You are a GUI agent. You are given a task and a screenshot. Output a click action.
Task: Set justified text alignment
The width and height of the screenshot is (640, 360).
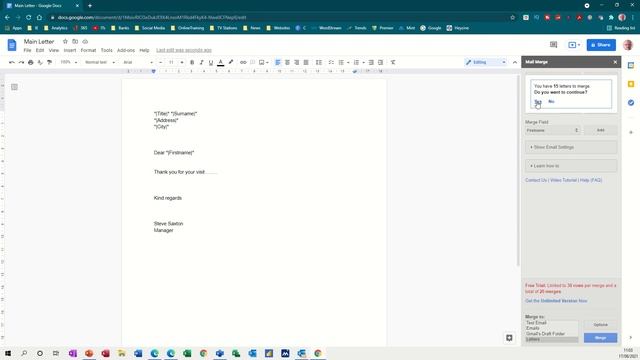click(306, 62)
